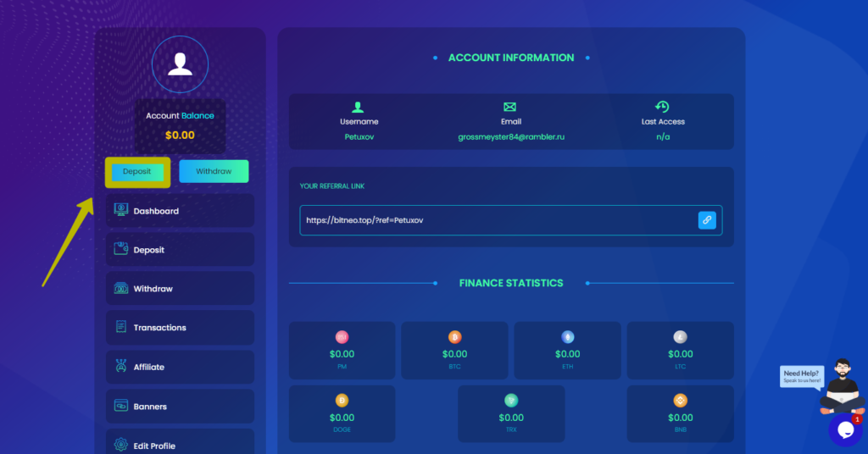The height and width of the screenshot is (454, 868).
Task: Click the PM $0.00 amount
Action: click(x=342, y=354)
